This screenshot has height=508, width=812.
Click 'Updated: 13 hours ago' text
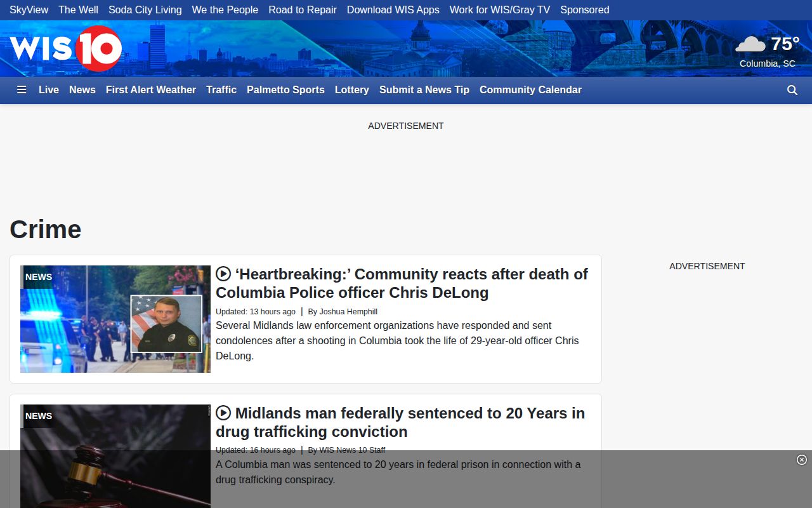coord(256,312)
